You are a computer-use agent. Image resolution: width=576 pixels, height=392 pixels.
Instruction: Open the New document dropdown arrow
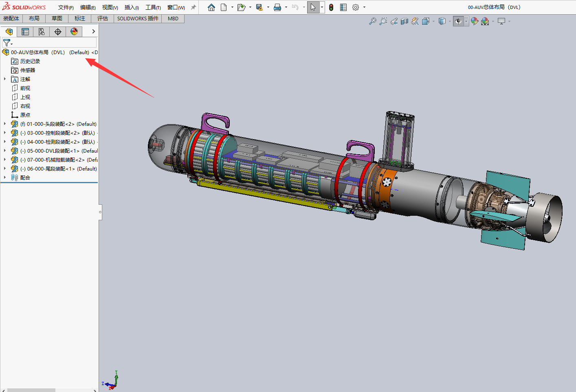(232, 7)
